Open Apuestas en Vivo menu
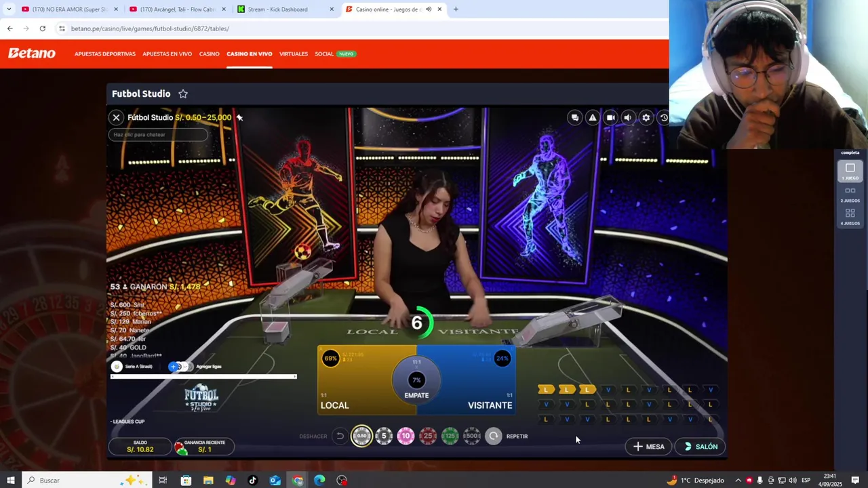The image size is (868, 488). pyautogui.click(x=167, y=54)
